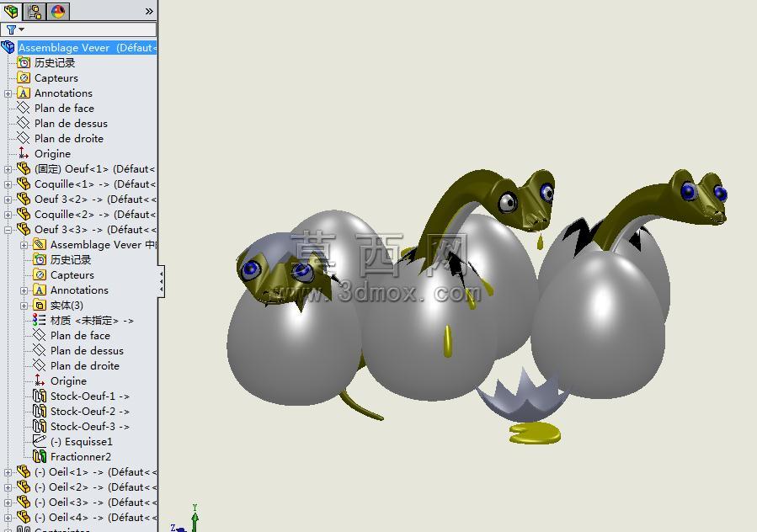The height and width of the screenshot is (532, 757).
Task: Select the Origine origin icon
Action: pyautogui.click(x=24, y=153)
